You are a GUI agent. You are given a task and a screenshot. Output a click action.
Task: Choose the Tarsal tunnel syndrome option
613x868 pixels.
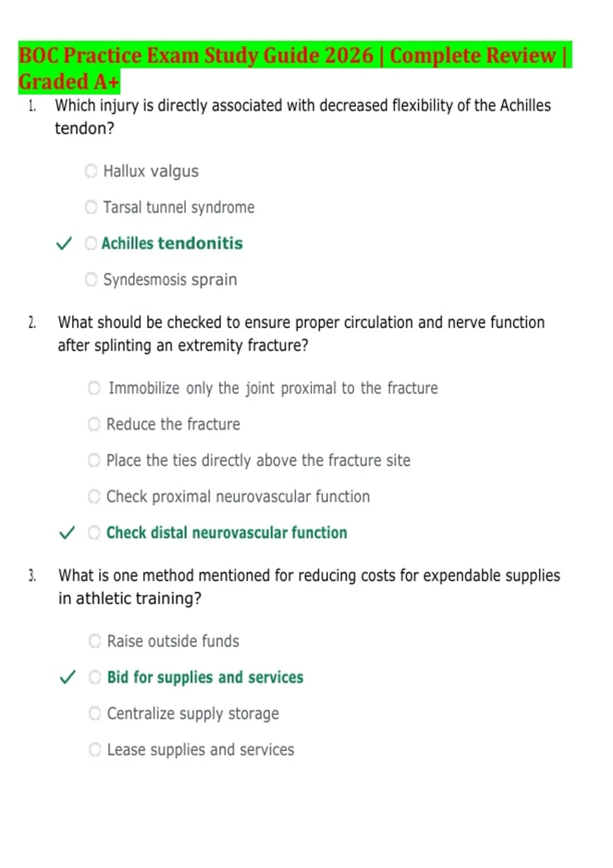point(91,207)
